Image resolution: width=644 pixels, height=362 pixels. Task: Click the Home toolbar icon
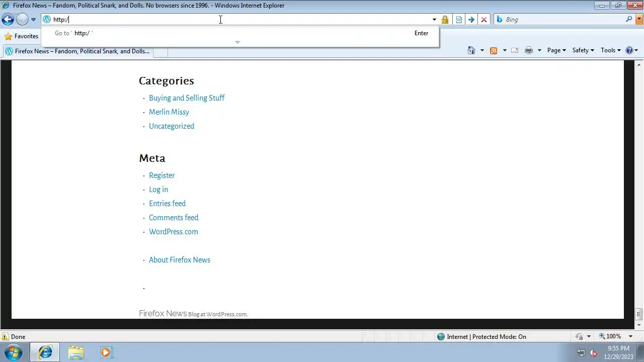pos(471,50)
